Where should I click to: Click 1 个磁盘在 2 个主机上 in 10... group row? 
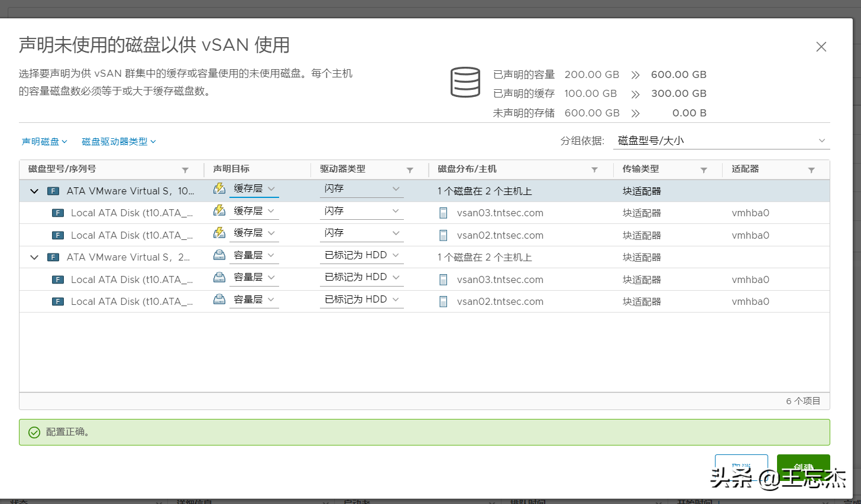coord(485,191)
